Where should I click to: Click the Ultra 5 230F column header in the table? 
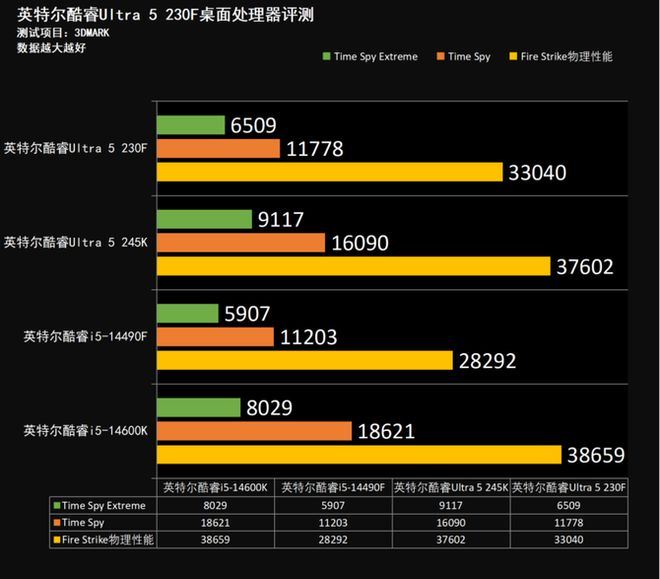click(568, 488)
